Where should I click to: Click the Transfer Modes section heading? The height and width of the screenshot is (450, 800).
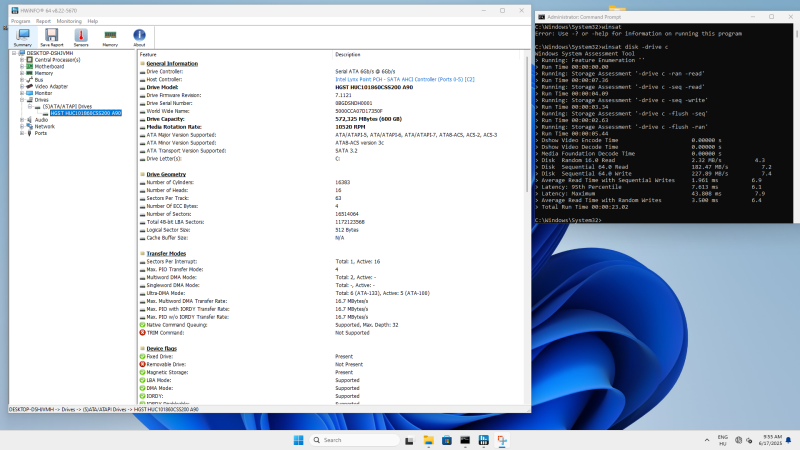coord(166,253)
